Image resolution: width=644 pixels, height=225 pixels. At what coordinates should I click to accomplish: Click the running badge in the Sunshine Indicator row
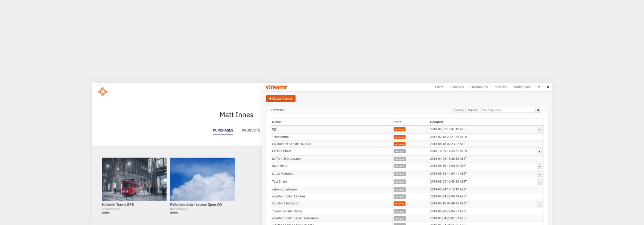[x=400, y=204]
